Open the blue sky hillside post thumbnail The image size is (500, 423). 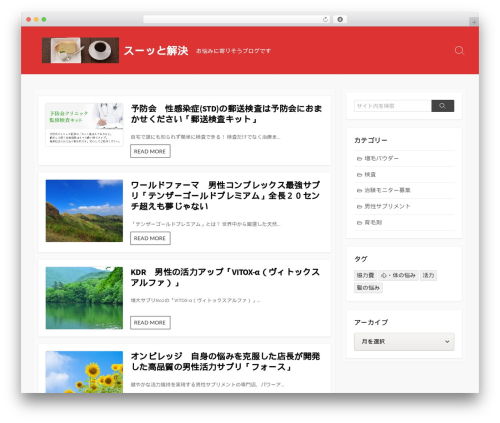tap(84, 211)
